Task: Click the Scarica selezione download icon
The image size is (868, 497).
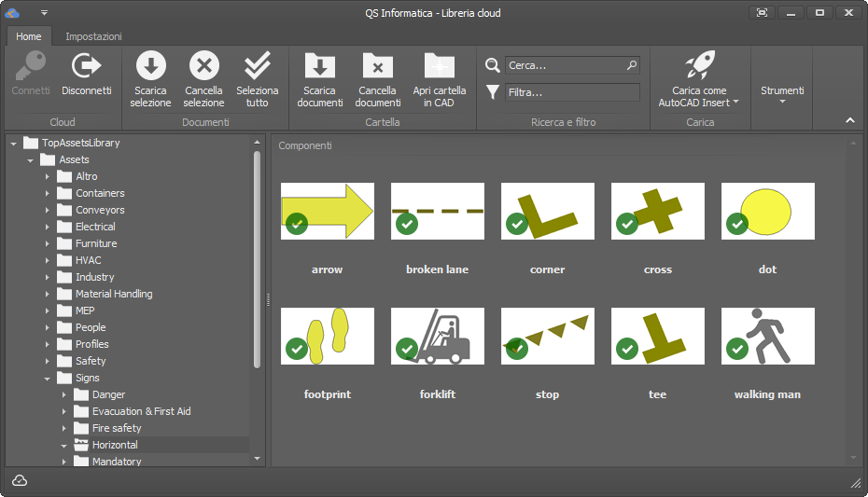Action: click(150, 66)
